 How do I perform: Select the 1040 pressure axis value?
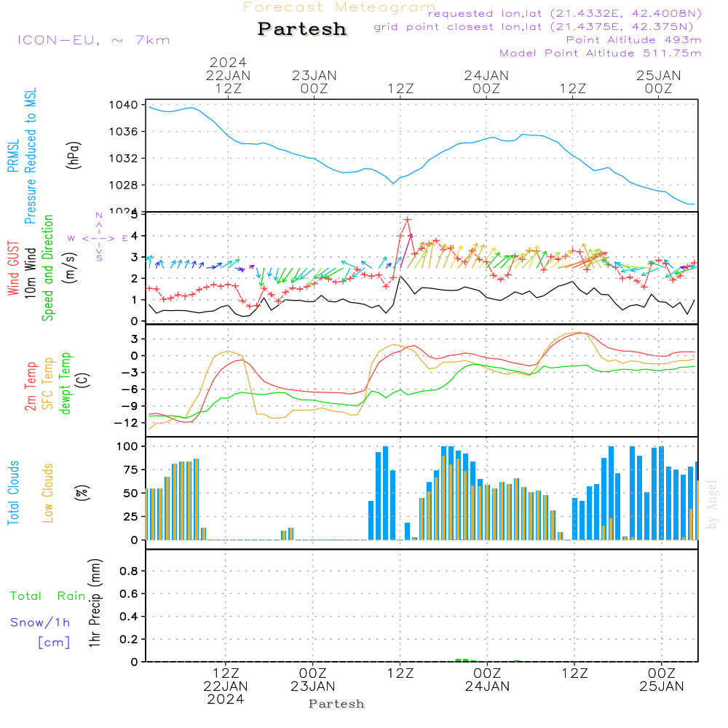click(124, 105)
